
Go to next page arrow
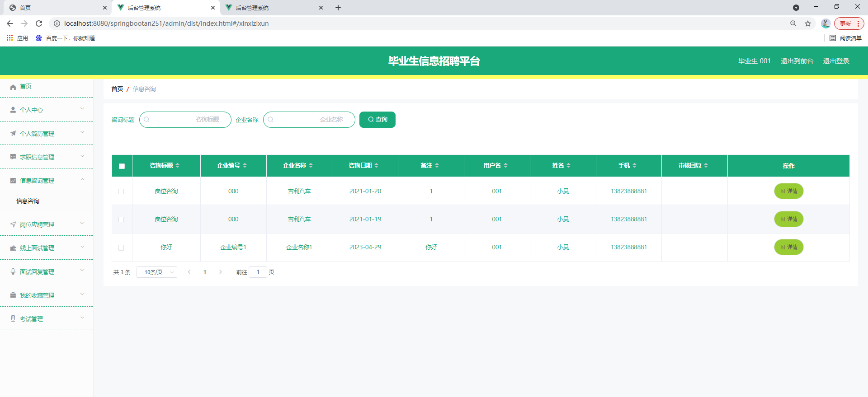(221, 272)
